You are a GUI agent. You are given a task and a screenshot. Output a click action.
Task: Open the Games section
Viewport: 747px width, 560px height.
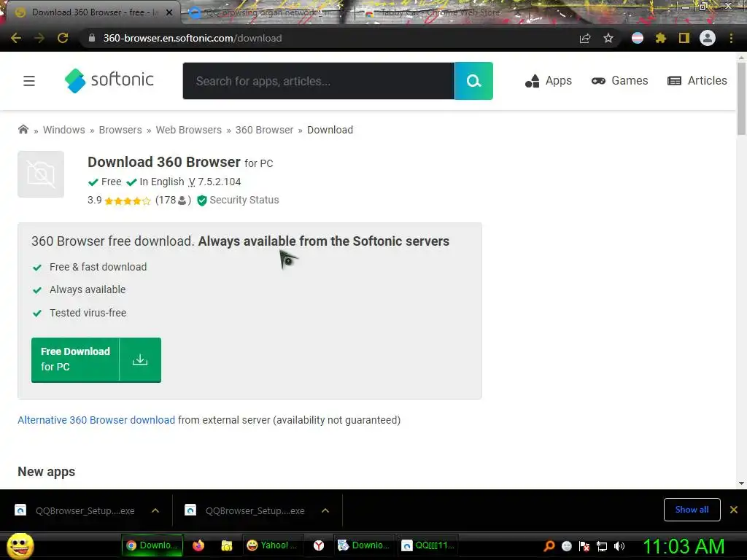coord(620,81)
